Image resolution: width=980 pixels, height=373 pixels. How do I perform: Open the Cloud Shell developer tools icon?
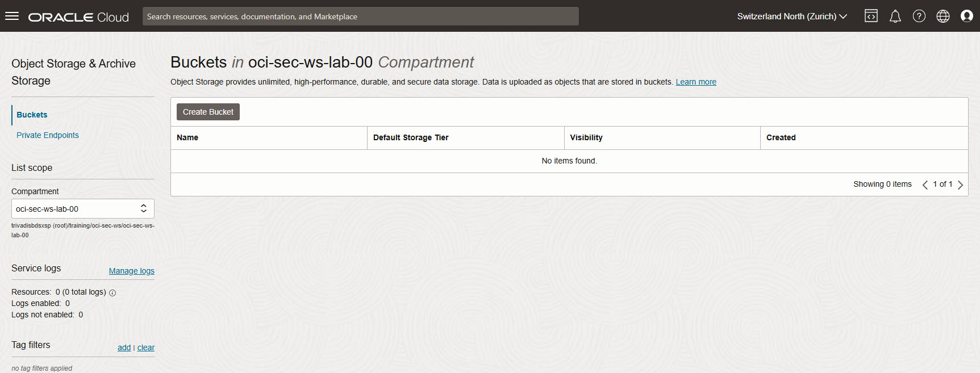click(x=871, y=16)
